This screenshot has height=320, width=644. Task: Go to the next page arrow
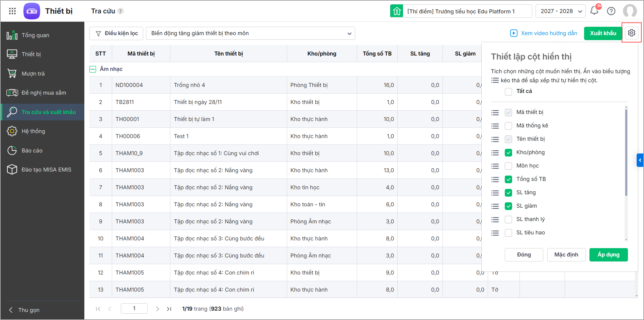(x=157, y=309)
